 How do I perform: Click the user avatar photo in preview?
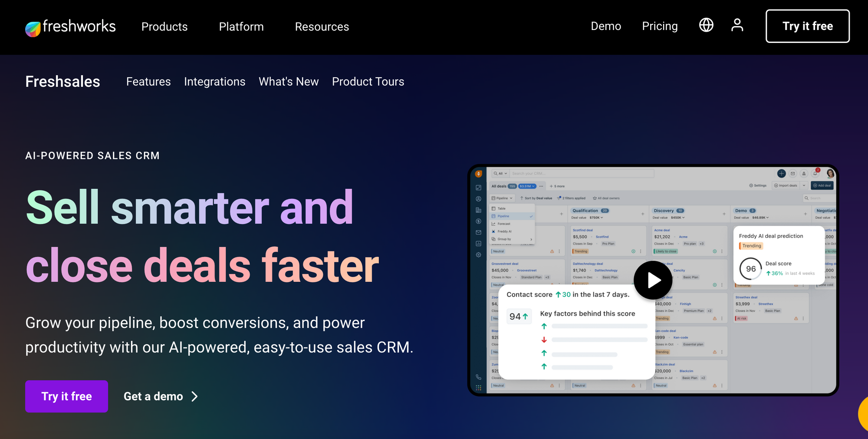coord(830,173)
